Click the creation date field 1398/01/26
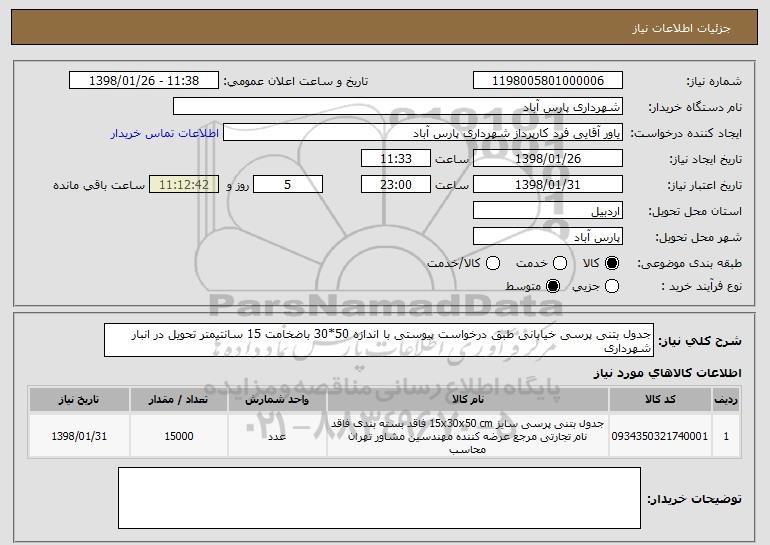Viewport: 770px width, 545px height. point(548,159)
